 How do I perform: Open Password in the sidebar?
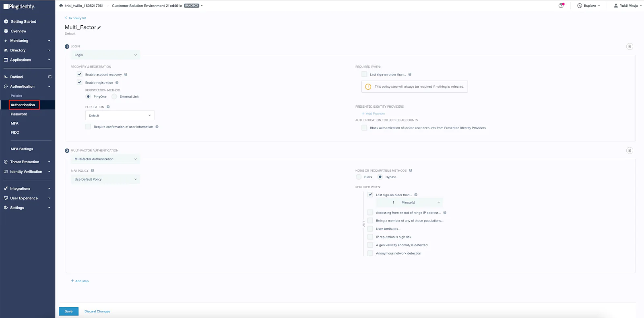(19, 114)
